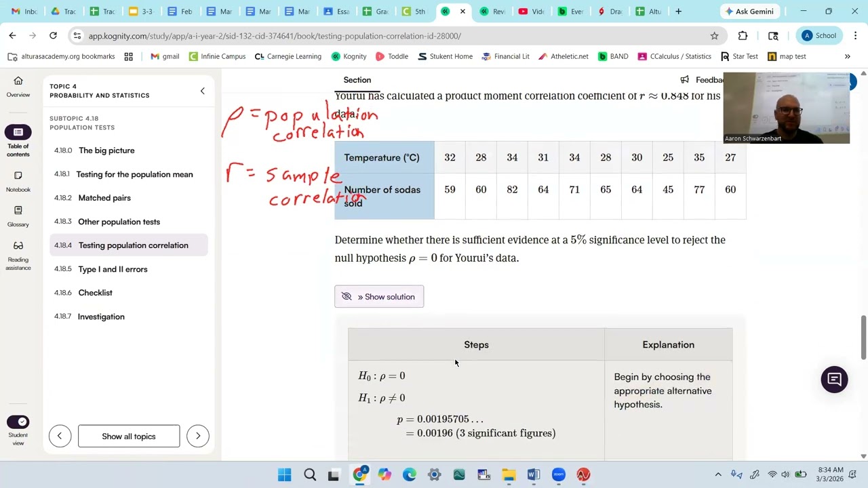The height and width of the screenshot is (488, 868).
Task: Click the page vertical scrollbar thumb
Action: coord(863,337)
